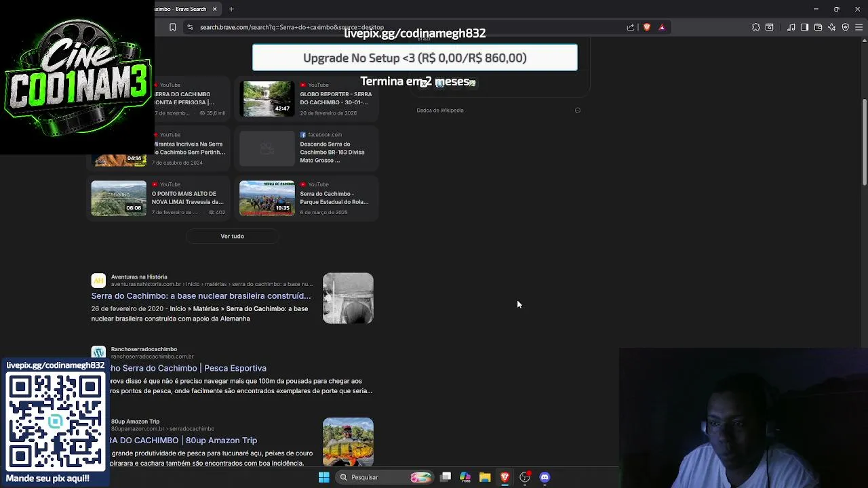Screen dimensions: 868x488
Task: Open the Brave VPN shield icon
Action: pos(846,27)
